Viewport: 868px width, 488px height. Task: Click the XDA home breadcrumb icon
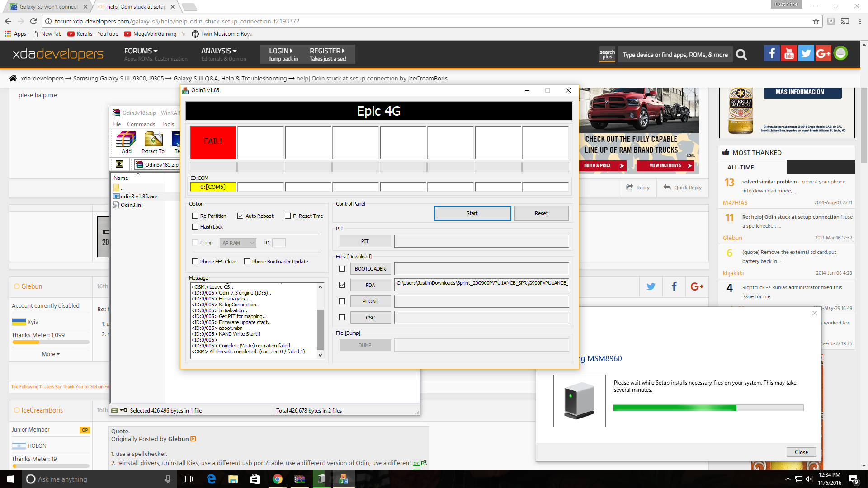pos(13,78)
